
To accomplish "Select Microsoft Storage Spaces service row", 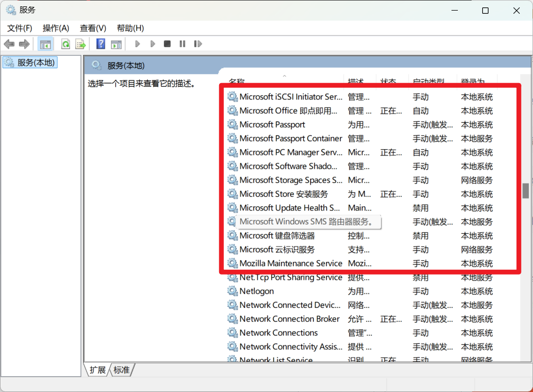I will [372, 180].
